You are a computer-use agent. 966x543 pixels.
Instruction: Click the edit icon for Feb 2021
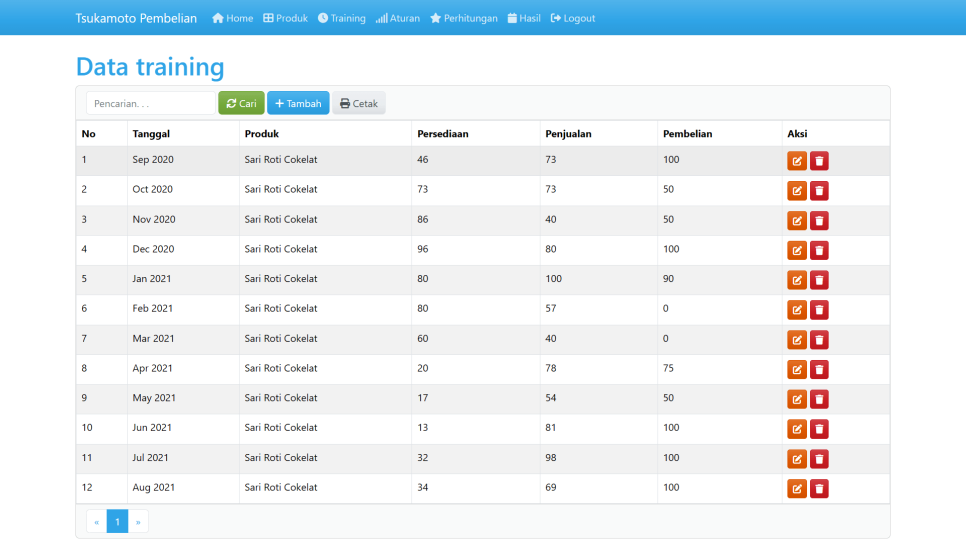tap(796, 310)
